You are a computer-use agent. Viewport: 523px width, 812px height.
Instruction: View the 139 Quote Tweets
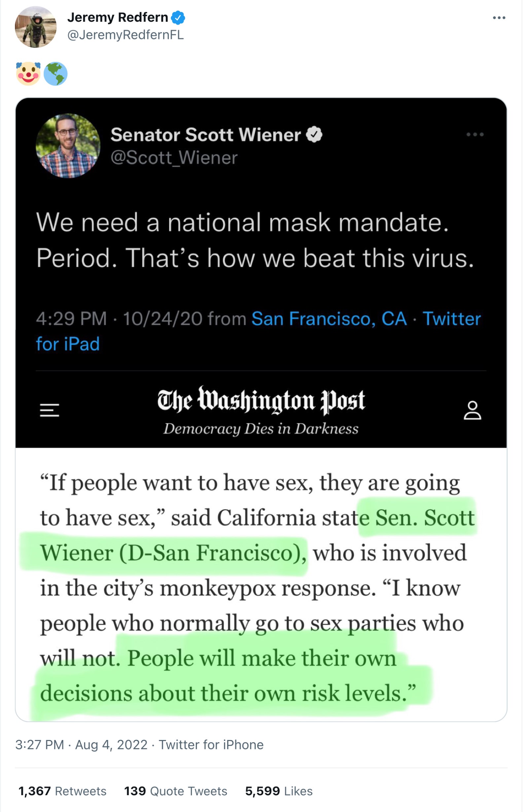[x=176, y=791]
